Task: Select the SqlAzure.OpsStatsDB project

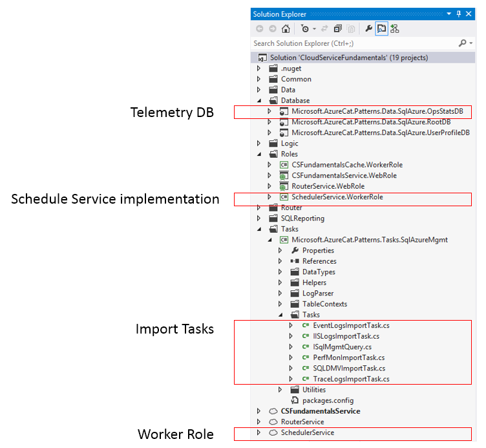Action: pos(377,111)
